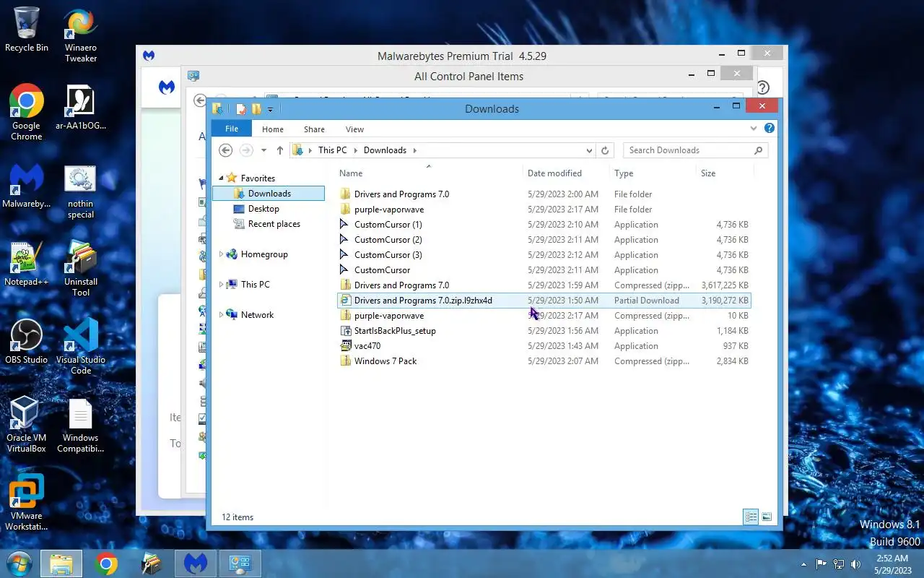Select Oracle VM VirtualBox desktop icon

27,425
